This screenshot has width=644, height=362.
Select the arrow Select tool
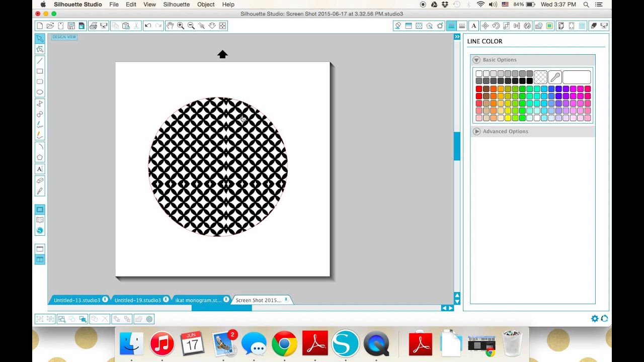(40, 38)
